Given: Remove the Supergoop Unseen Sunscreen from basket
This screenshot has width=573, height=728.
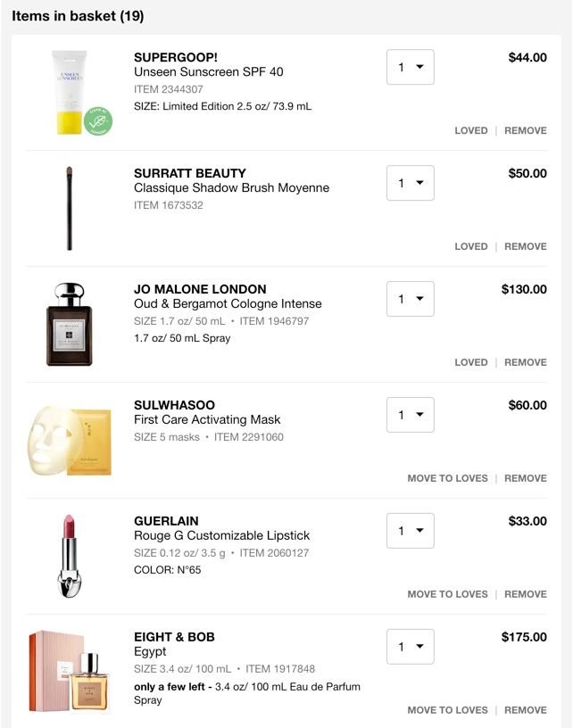Looking at the screenshot, I should [526, 130].
